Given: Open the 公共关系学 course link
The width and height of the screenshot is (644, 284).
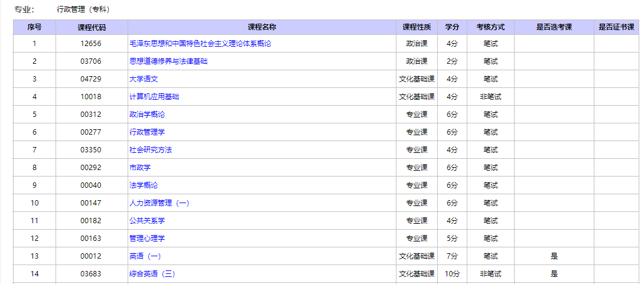Looking at the screenshot, I should 147,221.
